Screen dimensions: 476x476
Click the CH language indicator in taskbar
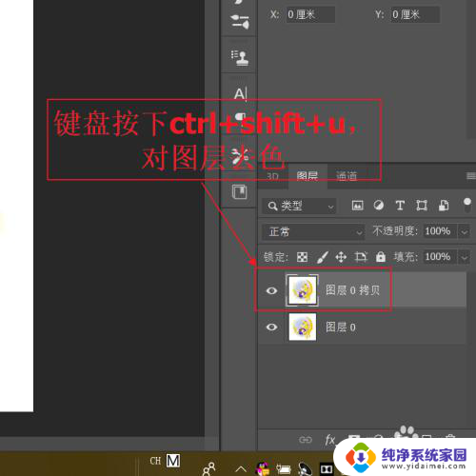coord(155,461)
